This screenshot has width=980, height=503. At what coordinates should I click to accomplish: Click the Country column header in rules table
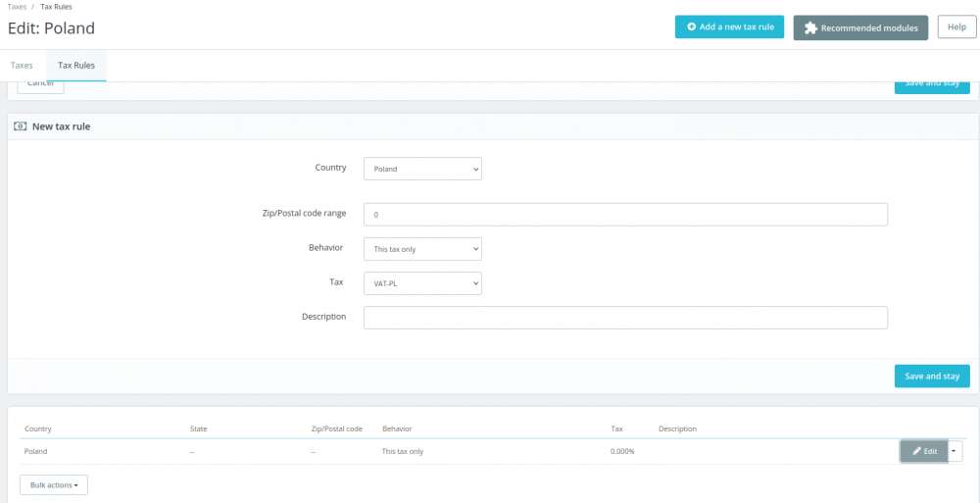click(x=38, y=428)
